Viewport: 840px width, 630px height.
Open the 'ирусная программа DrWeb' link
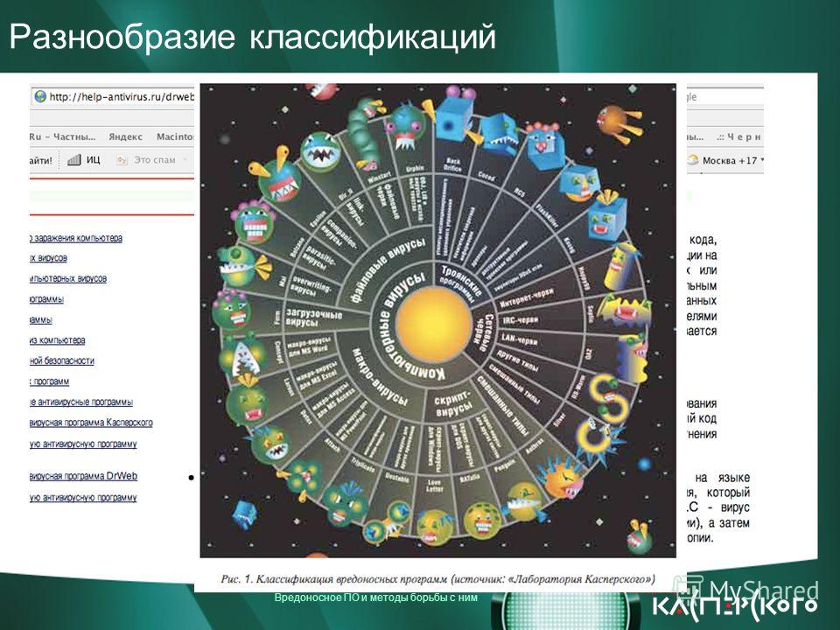(x=84, y=476)
